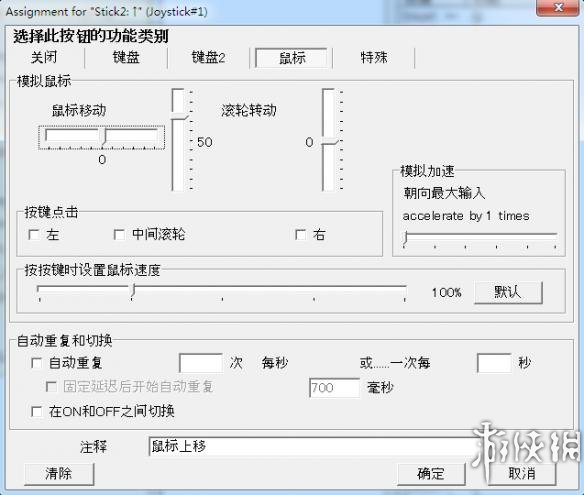Toggle 固定延迟后开始自动重复 checkbox
584x495 pixels.
coord(51,387)
